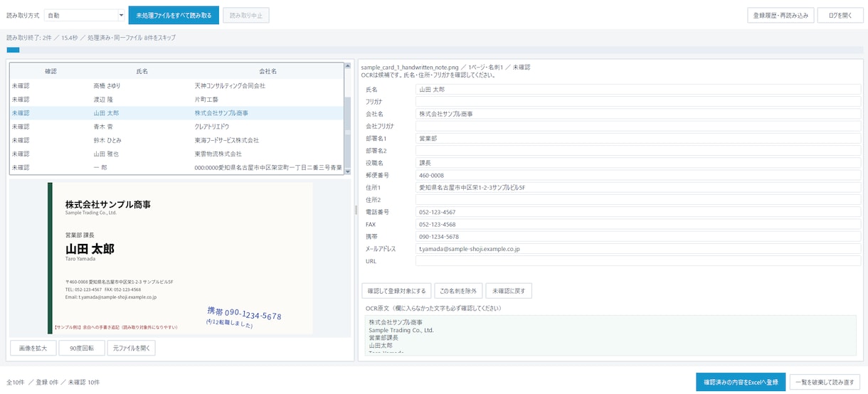Viewport: 868px width, 394px height.
Task: Click the list scrollbar down arrow
Action: pos(347,171)
